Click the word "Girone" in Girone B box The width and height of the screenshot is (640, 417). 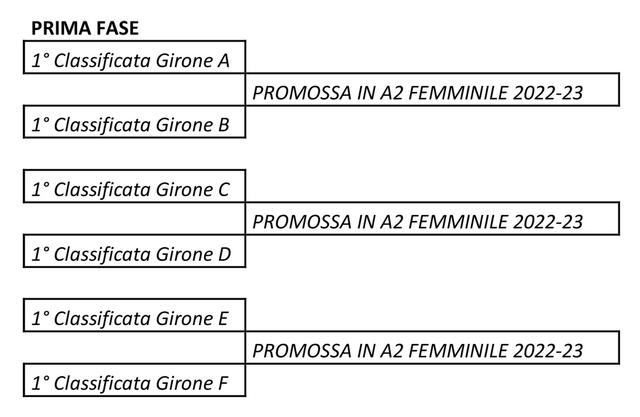point(184,125)
